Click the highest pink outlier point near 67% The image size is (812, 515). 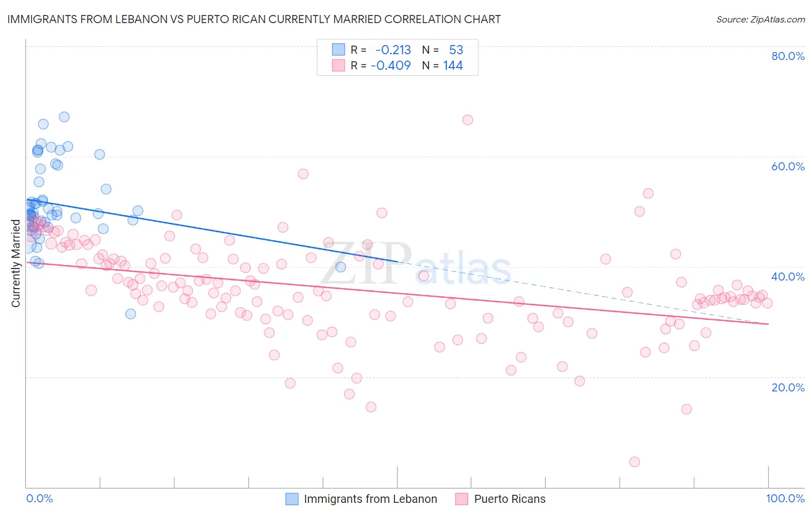click(x=468, y=120)
